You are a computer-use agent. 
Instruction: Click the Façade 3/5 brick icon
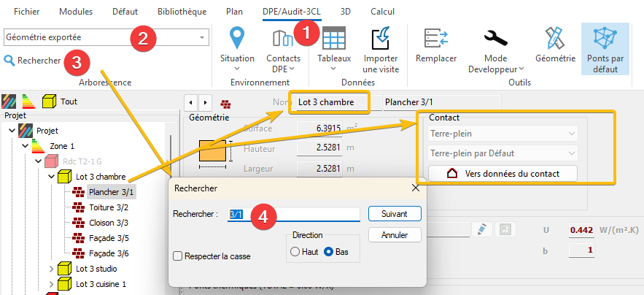click(x=78, y=238)
